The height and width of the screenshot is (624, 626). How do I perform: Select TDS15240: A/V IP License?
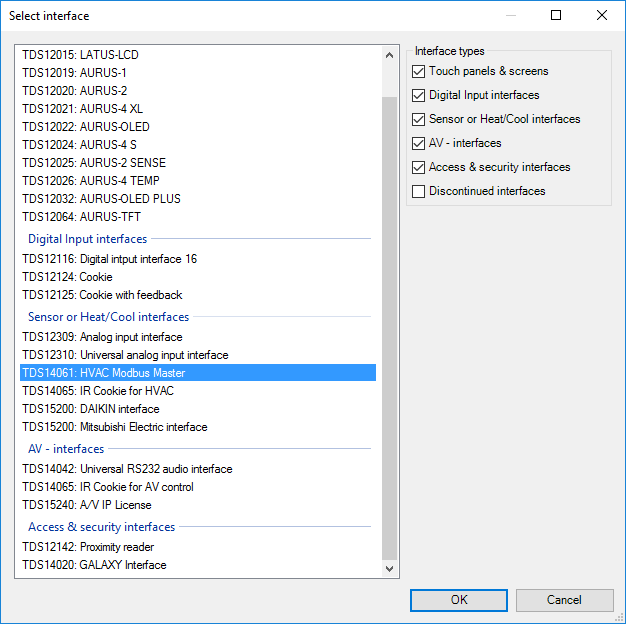pyautogui.click(x=87, y=505)
